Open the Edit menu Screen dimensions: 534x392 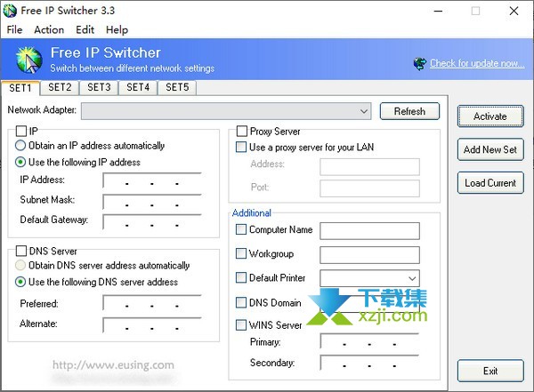pyautogui.click(x=85, y=30)
